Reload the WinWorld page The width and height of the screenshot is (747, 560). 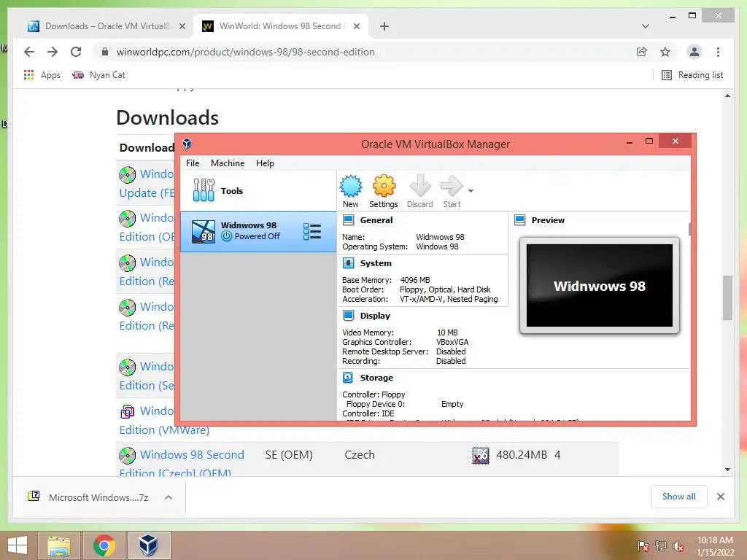(76, 52)
